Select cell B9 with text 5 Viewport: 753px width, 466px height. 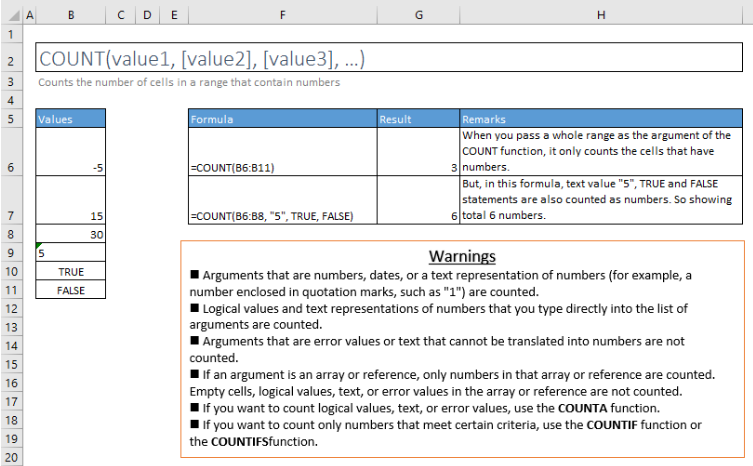pos(71,253)
